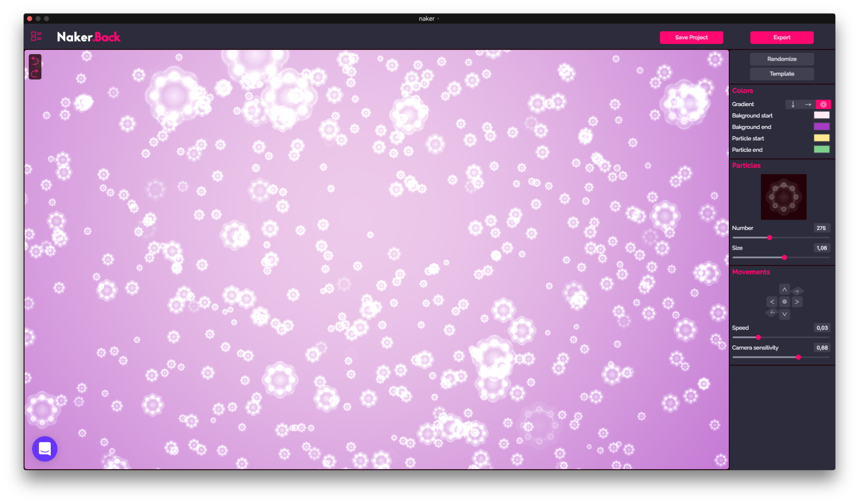Export the current background

783,37
